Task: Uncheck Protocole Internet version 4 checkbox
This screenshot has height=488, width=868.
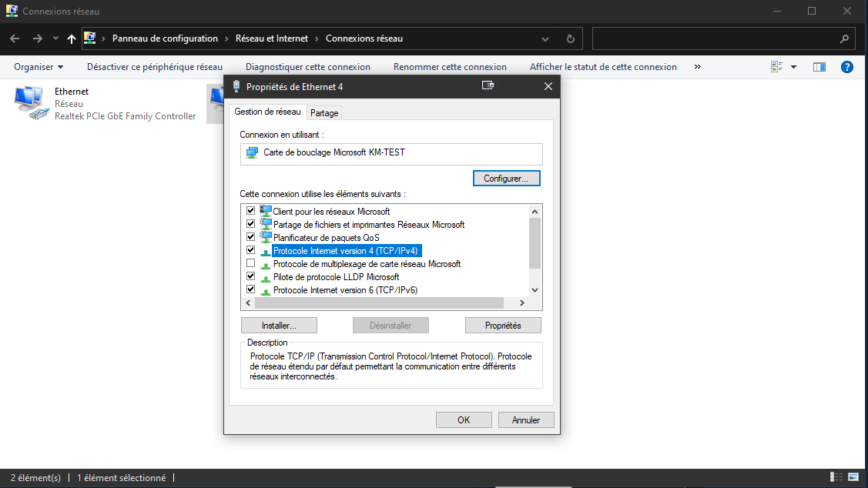Action: 251,250
